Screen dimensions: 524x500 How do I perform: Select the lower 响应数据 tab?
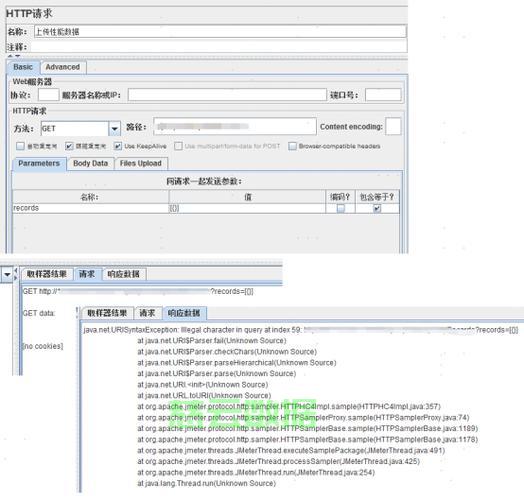[x=184, y=313]
